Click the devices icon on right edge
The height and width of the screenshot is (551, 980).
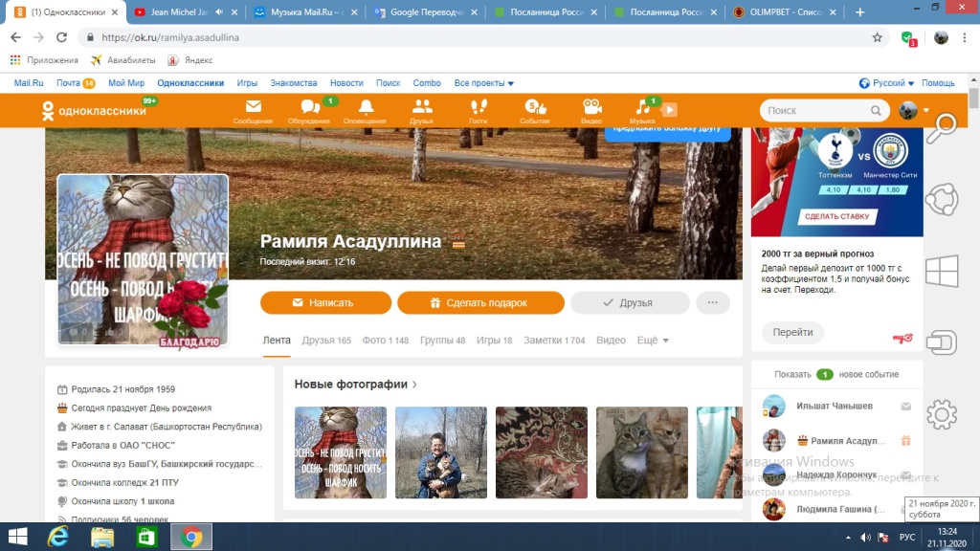coord(942,342)
